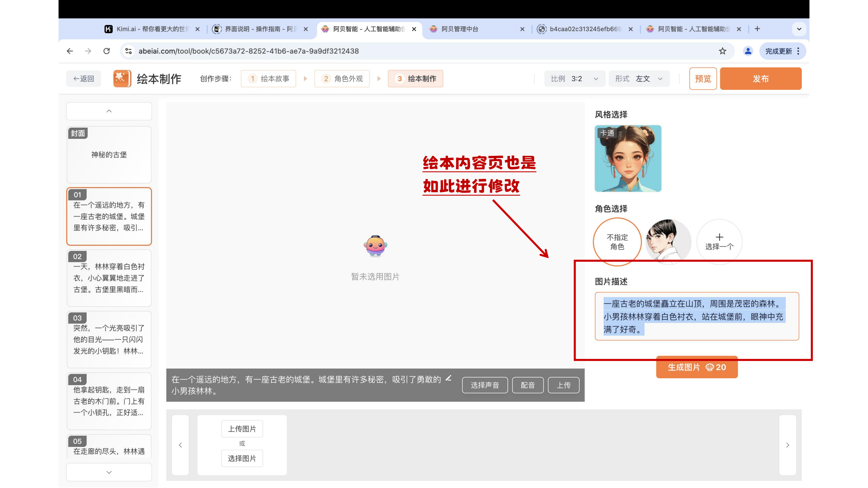The height and width of the screenshot is (488, 868).
Task: Open the browser profile avatar icon
Action: [x=748, y=51]
